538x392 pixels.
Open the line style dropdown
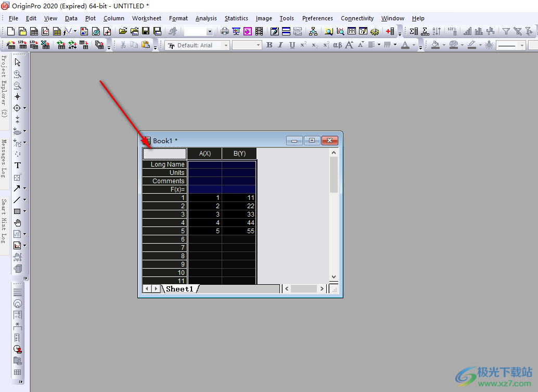point(522,45)
